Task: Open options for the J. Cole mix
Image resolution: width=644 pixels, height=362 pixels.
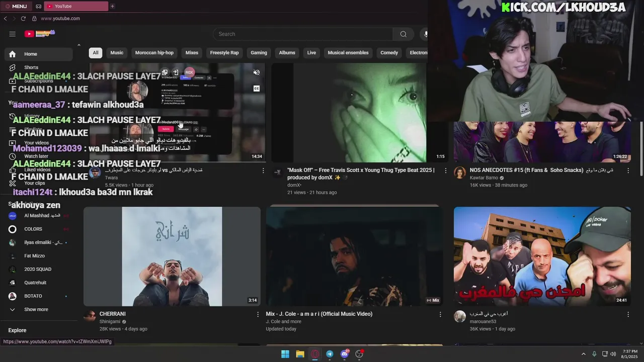Action: (x=440, y=314)
